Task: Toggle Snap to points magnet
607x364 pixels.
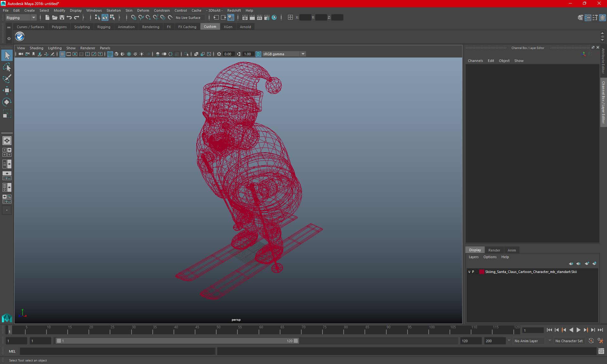Action: pyautogui.click(x=148, y=18)
